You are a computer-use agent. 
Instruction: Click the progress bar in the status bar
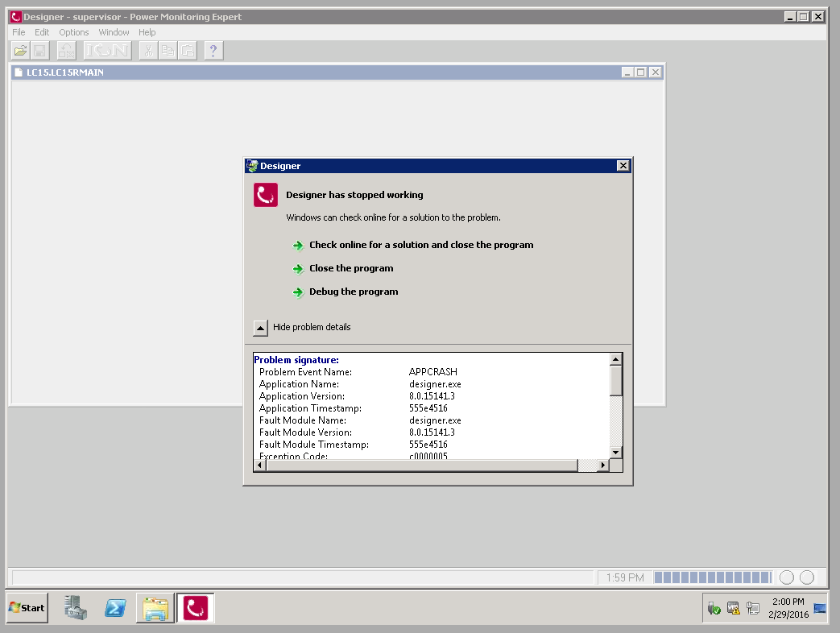[713, 577]
